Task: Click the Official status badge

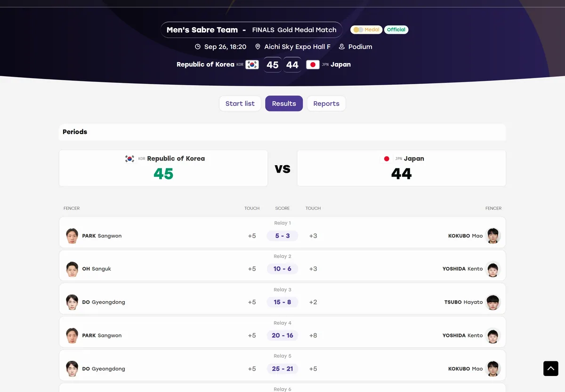Action: [x=396, y=30]
